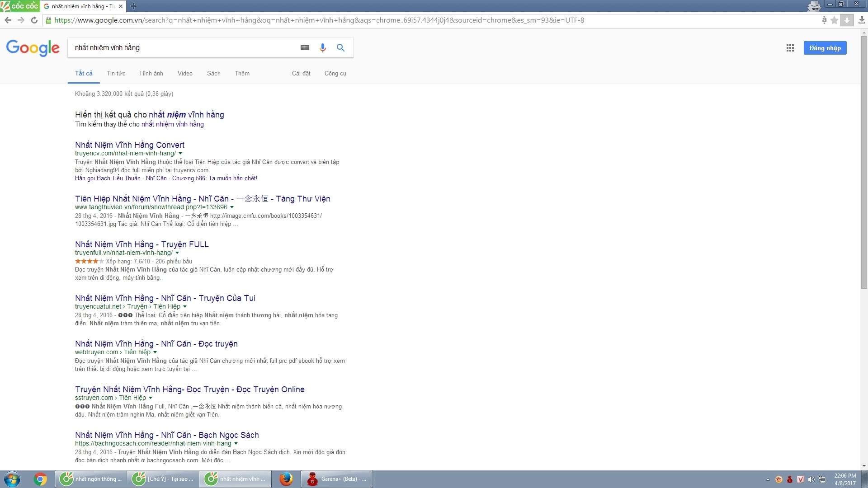Open the Google apps grid

[790, 48]
